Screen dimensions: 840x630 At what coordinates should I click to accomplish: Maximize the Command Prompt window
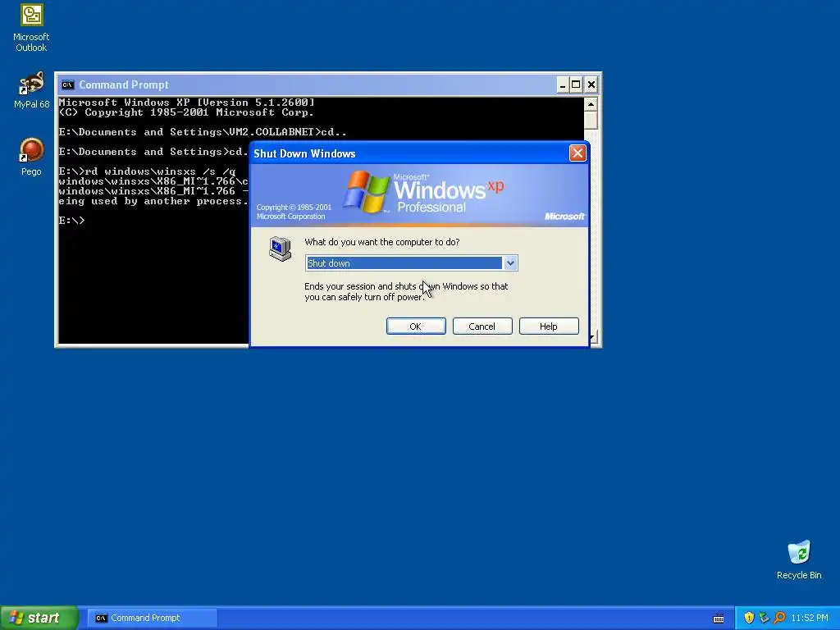pyautogui.click(x=576, y=84)
